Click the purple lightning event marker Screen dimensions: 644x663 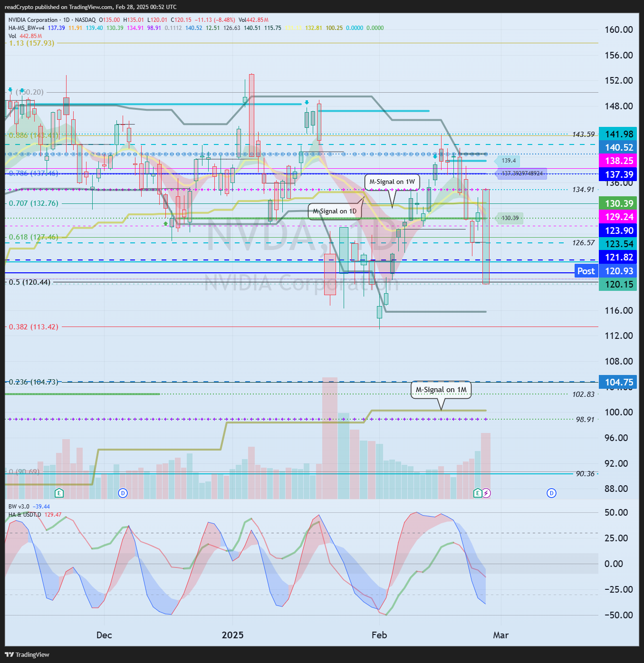[486, 493]
